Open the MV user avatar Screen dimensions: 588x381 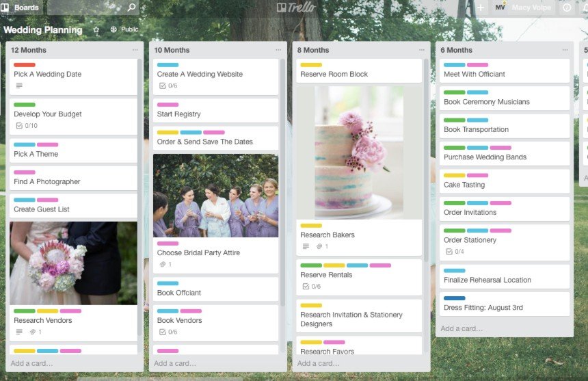500,8
